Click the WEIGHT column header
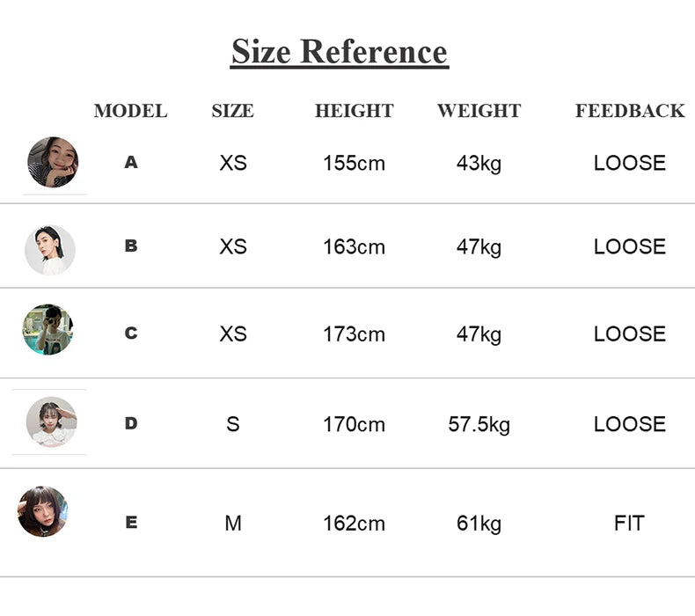Image resolution: width=695 pixels, height=616 pixels. (479, 111)
